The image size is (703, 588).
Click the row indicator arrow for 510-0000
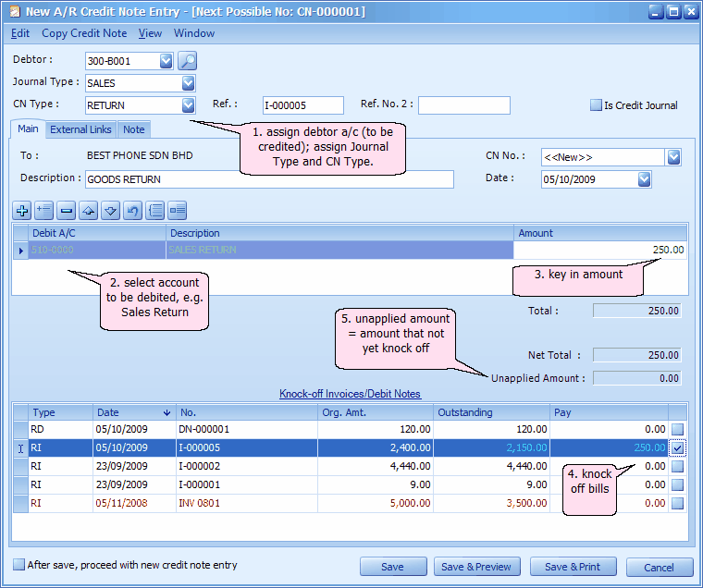tap(20, 250)
